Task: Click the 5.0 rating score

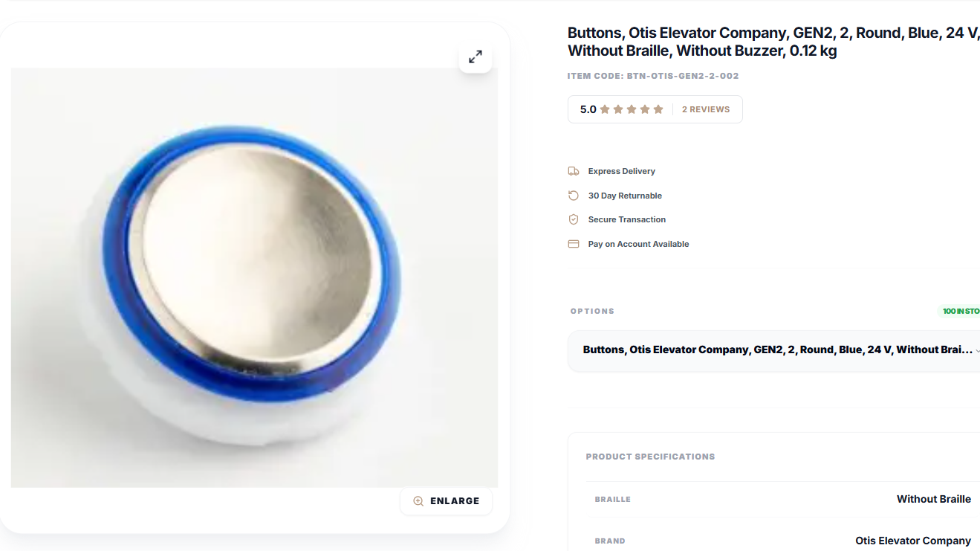Action: click(x=588, y=109)
